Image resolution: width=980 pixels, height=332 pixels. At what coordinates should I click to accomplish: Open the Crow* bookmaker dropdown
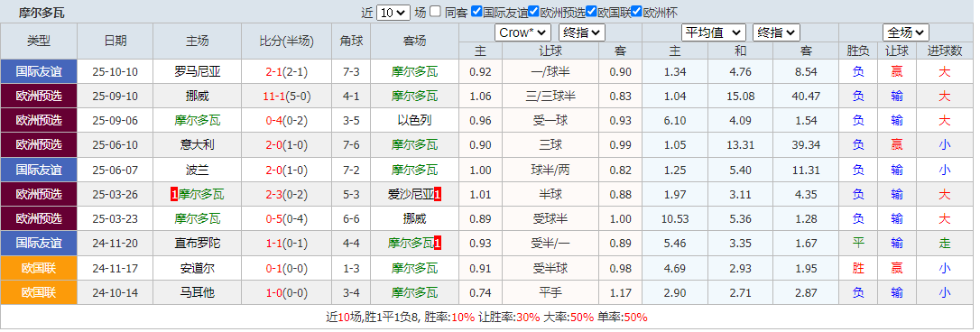coord(522,32)
